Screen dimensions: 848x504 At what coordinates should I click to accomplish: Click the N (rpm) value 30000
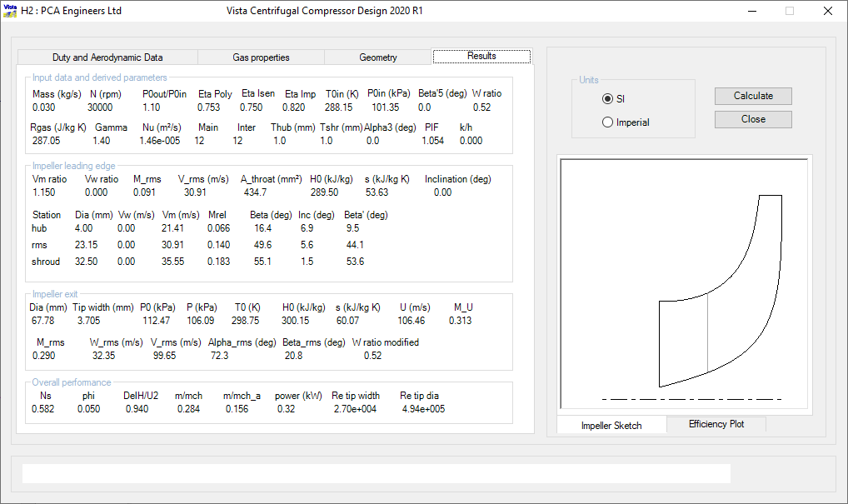pyautogui.click(x=101, y=107)
